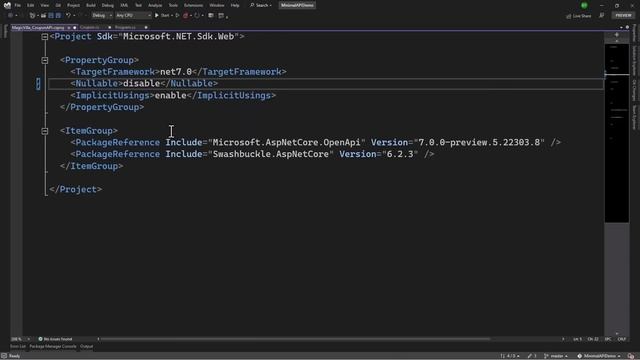
Task: Open the Solution Explorer side tab
Action: point(634,60)
